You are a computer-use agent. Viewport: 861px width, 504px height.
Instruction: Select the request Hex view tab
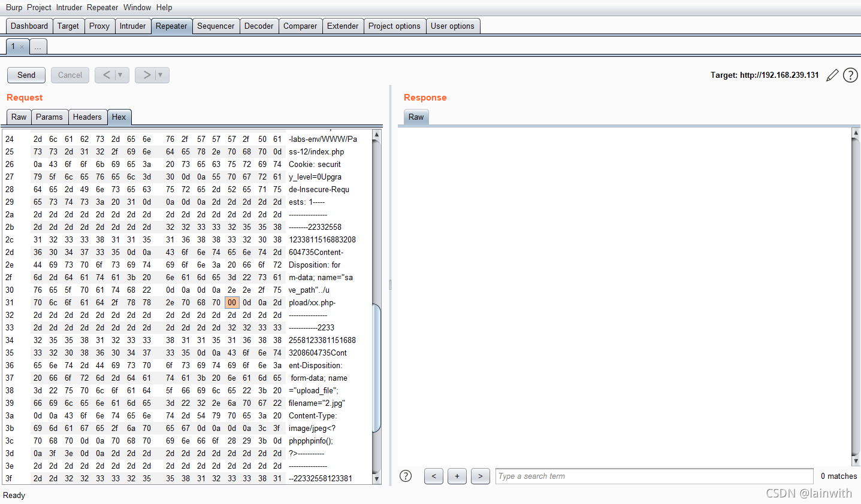pyautogui.click(x=119, y=117)
